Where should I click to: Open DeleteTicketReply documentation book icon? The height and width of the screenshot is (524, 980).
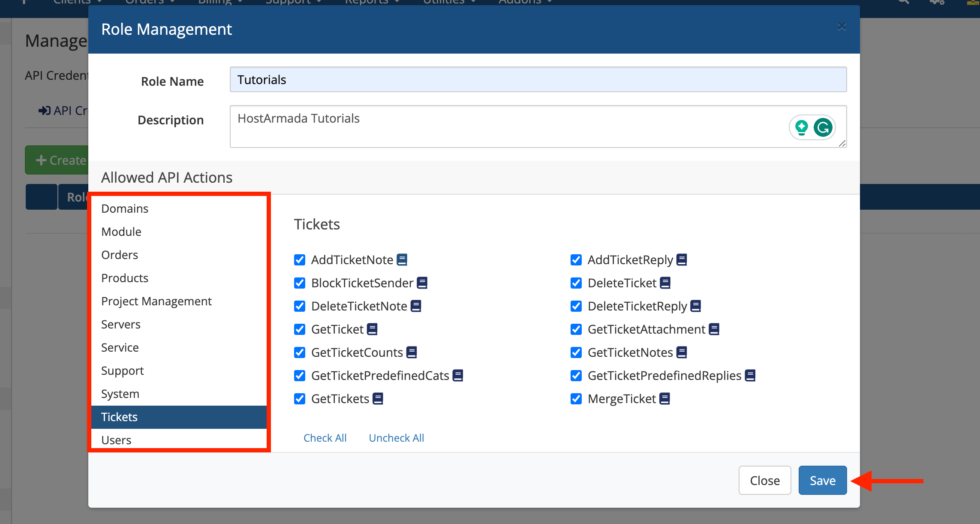pos(696,306)
